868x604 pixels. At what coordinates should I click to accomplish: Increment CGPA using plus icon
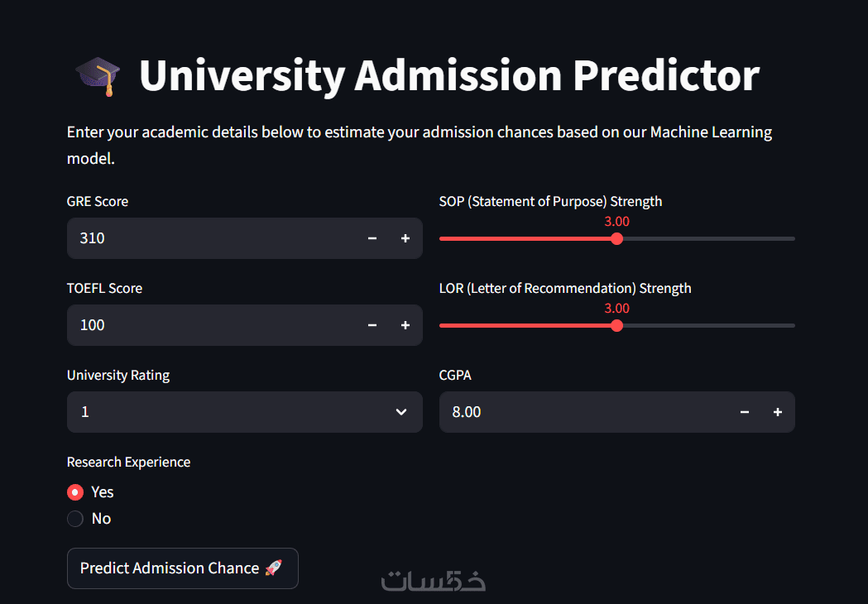coord(778,412)
